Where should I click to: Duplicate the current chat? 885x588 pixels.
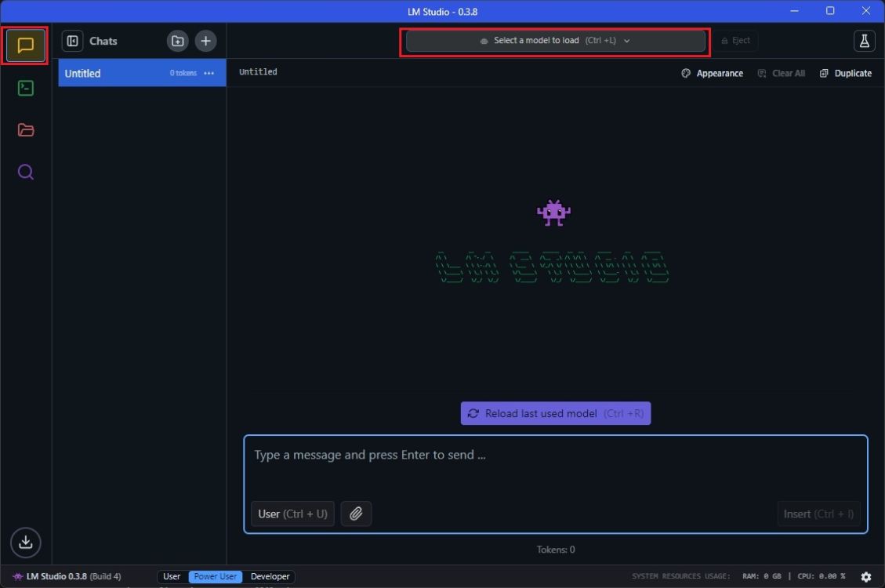[846, 73]
